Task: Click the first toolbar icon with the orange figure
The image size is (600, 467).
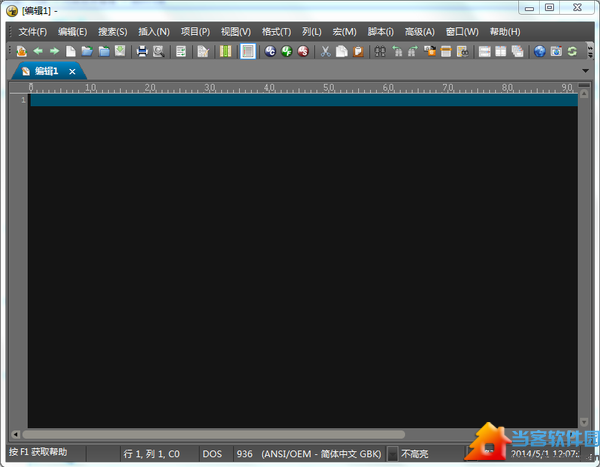Action: pos(21,51)
